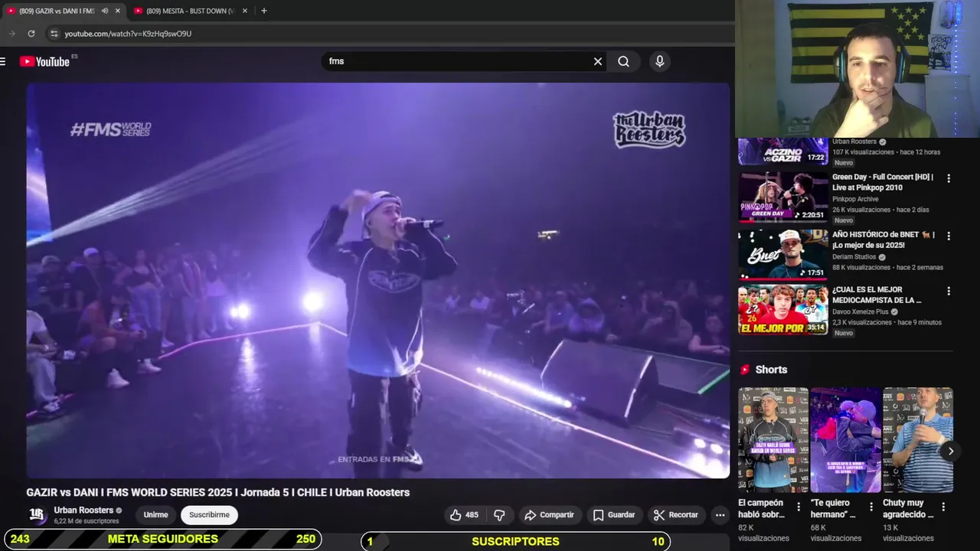
Task: Like the video with thumbs up
Action: coord(464,515)
